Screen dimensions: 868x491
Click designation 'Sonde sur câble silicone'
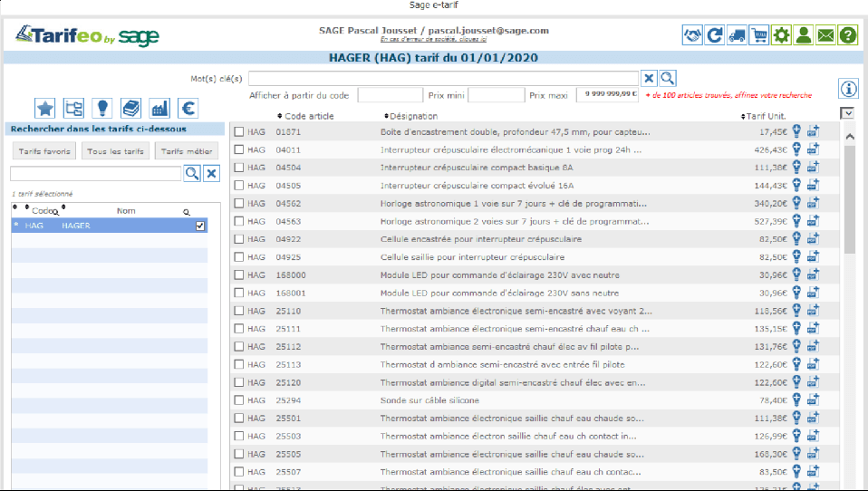(429, 400)
